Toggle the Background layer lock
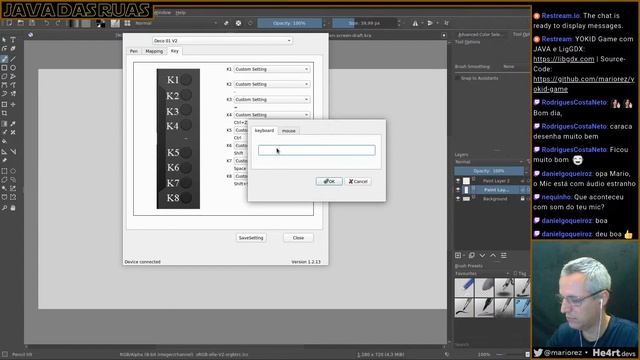 point(522,199)
